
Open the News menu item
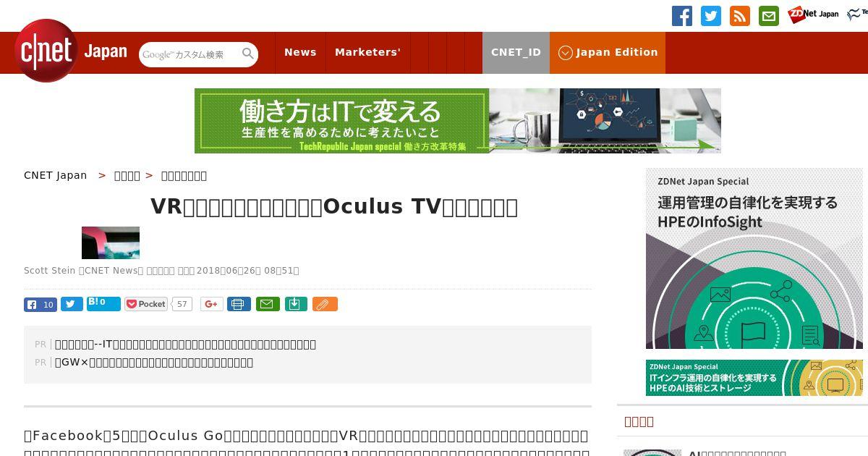300,52
